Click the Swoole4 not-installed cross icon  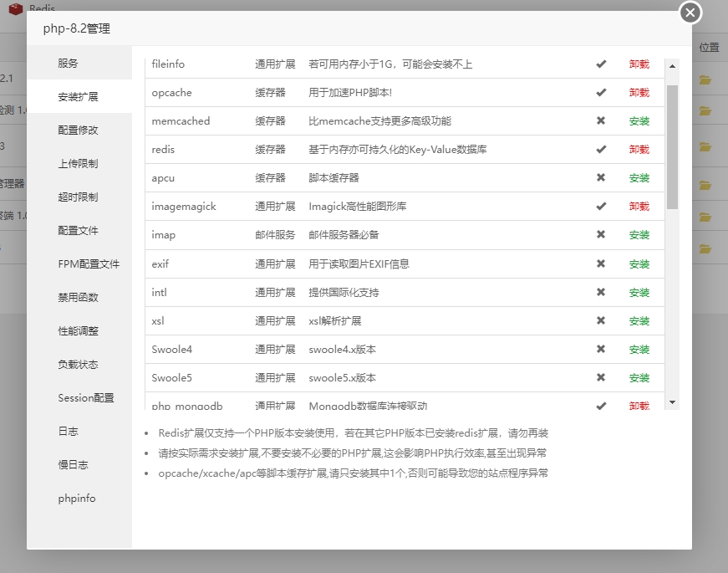tap(601, 349)
